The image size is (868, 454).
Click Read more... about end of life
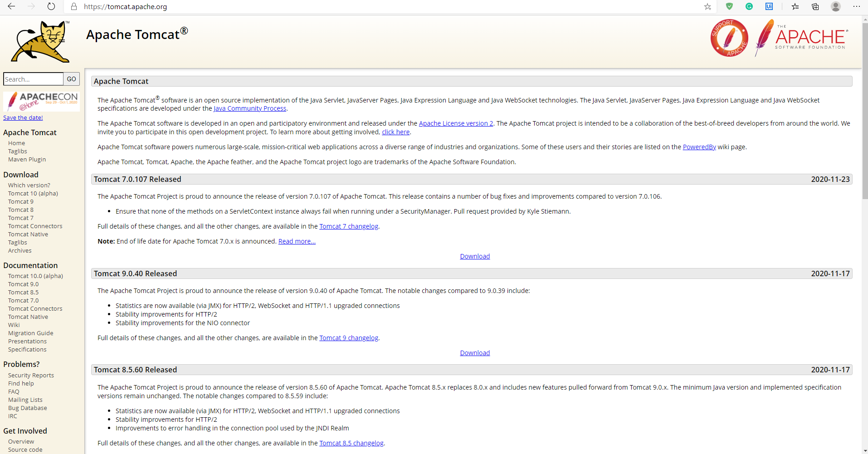click(x=297, y=241)
